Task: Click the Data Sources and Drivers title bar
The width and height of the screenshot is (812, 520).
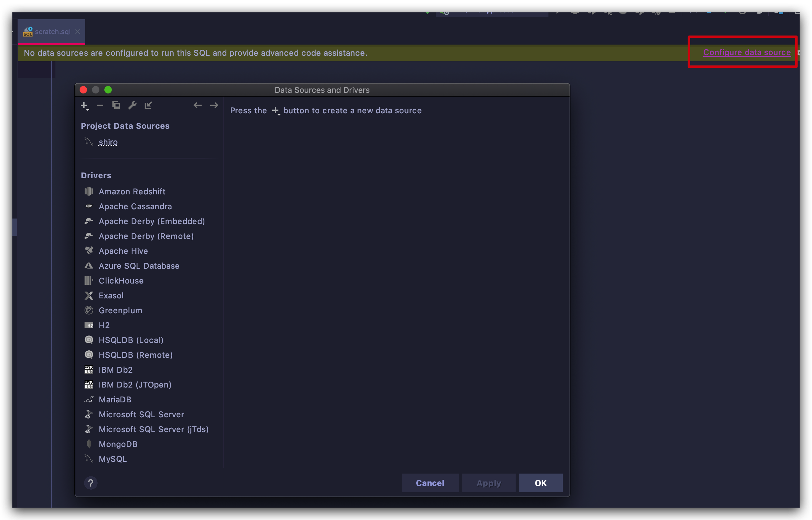Action: coord(322,90)
